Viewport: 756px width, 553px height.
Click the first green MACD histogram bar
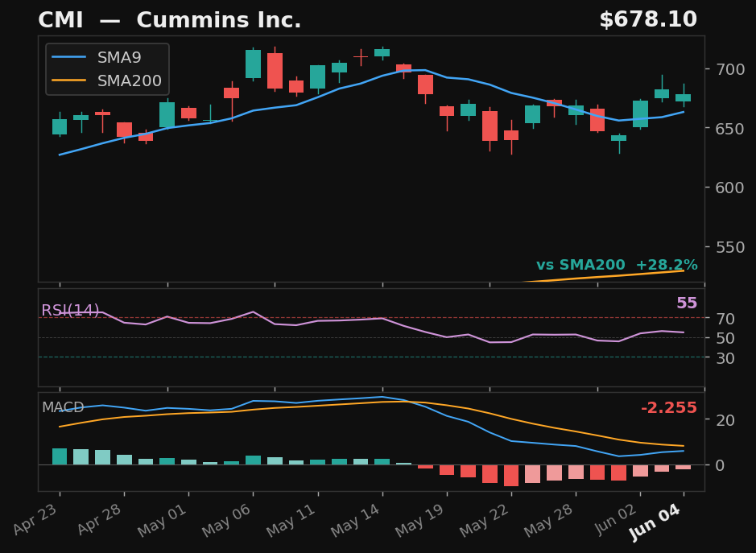[x=60, y=456]
